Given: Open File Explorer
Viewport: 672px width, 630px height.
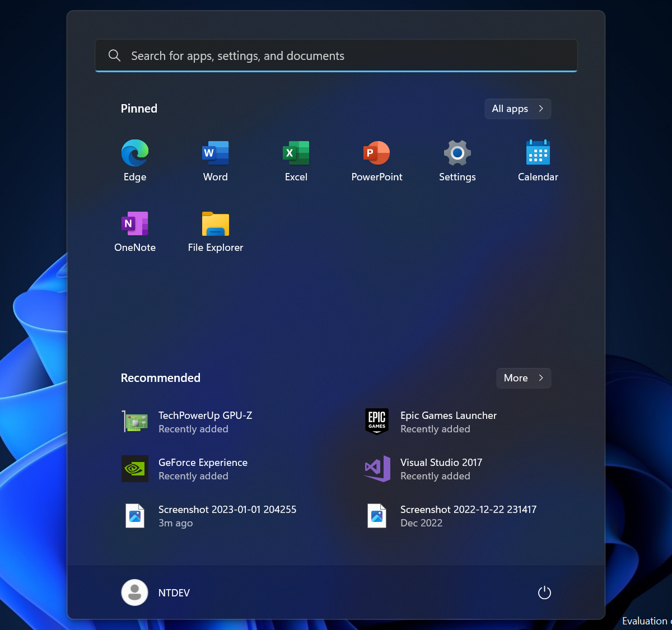Looking at the screenshot, I should tap(215, 231).
